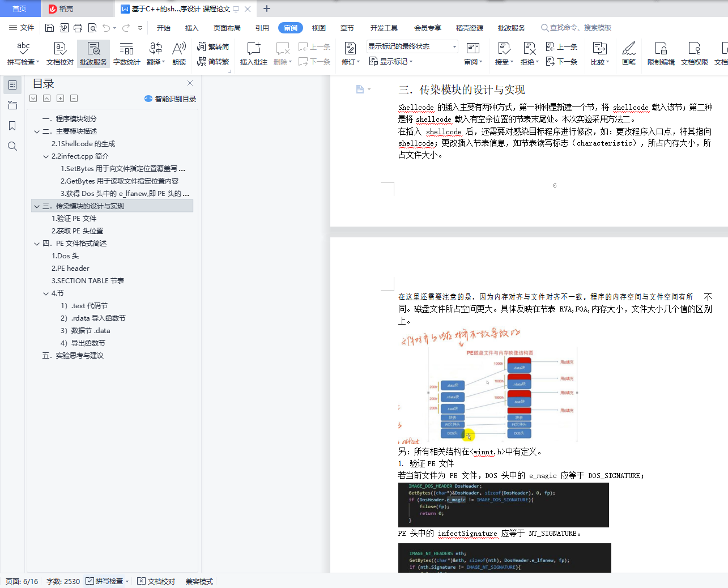Switch to the 首页 tab

point(19,8)
